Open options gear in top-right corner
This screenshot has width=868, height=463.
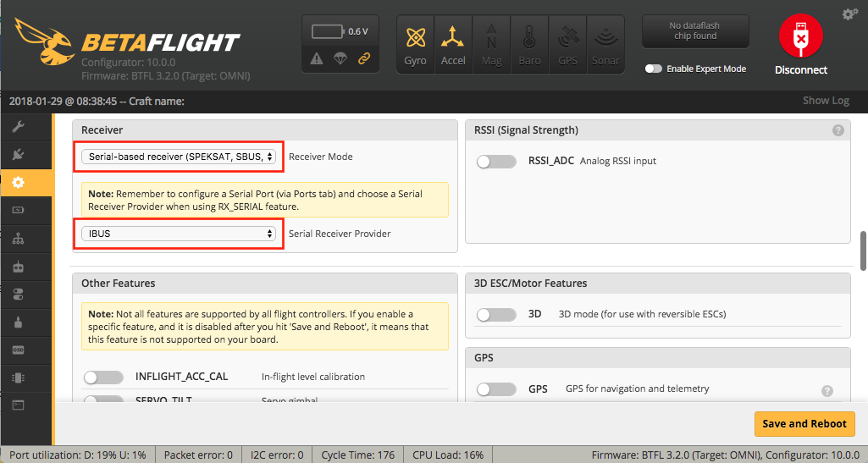(x=849, y=14)
